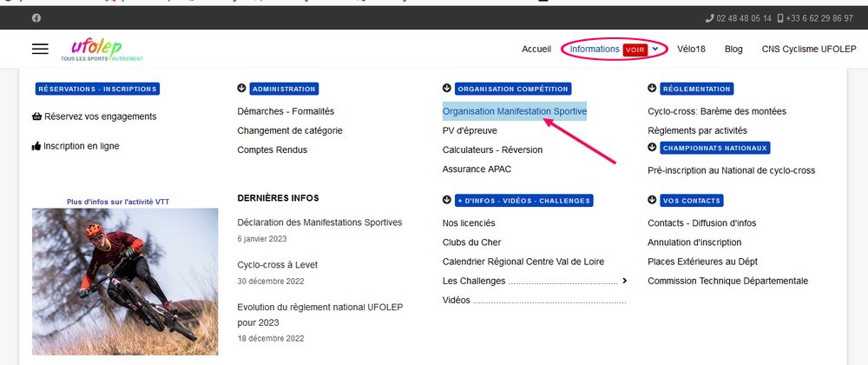
Task: Open Pré-inscription au National de cyclo-cross
Action: [x=731, y=170]
